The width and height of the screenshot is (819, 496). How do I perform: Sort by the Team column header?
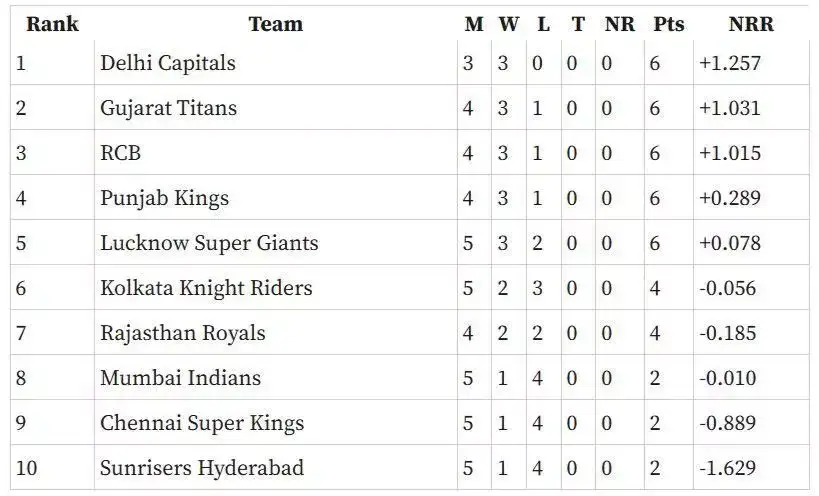(x=275, y=24)
